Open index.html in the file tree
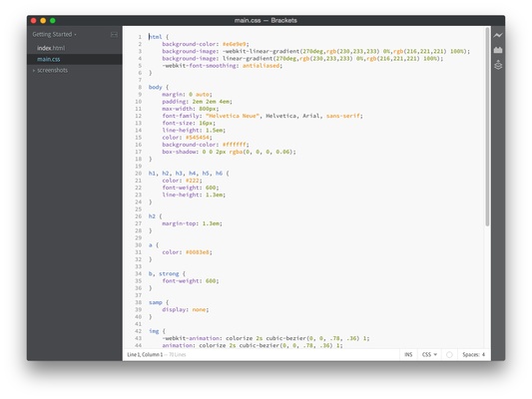Viewport: 532px width, 399px height. point(51,48)
